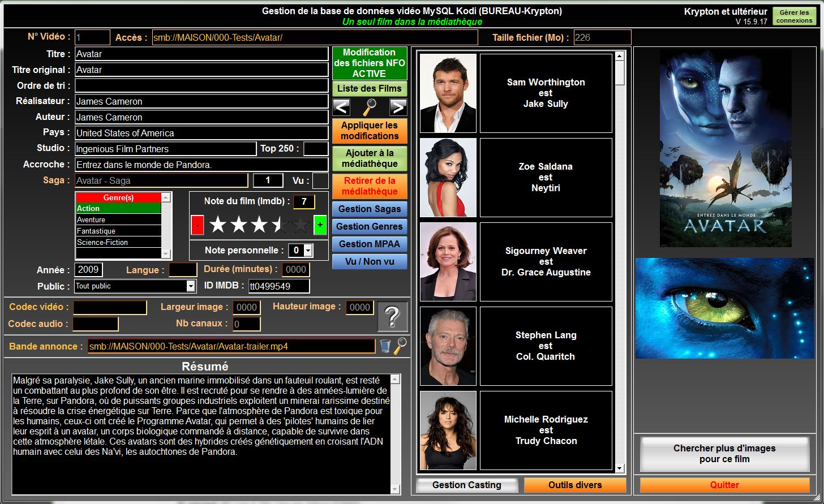Click Sam Worthington's photo
The height and width of the screenshot is (504, 824).
pyautogui.click(x=448, y=93)
